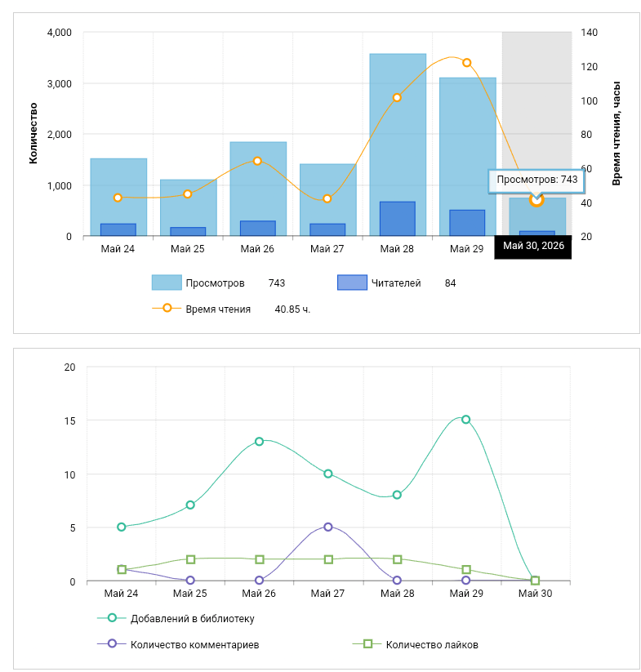
Task: Click the Май 28 views bar
Action: click(398, 145)
